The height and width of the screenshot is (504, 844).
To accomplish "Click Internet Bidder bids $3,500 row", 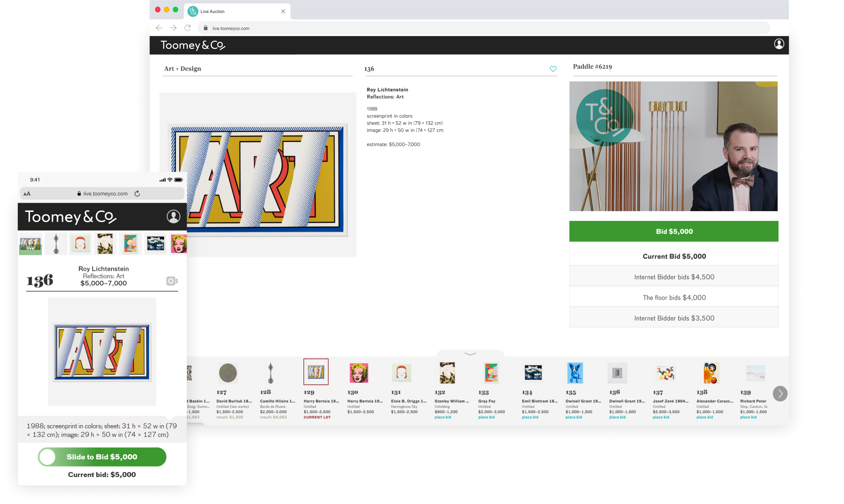I will coord(673,318).
